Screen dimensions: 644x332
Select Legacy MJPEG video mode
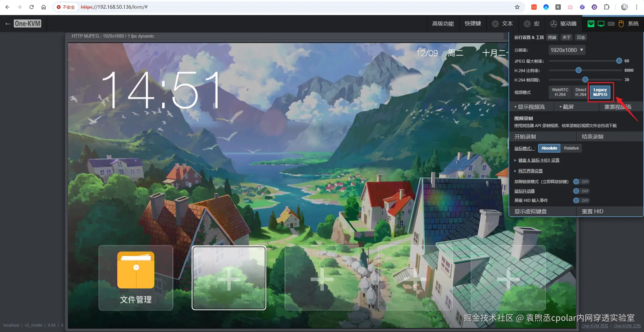600,92
